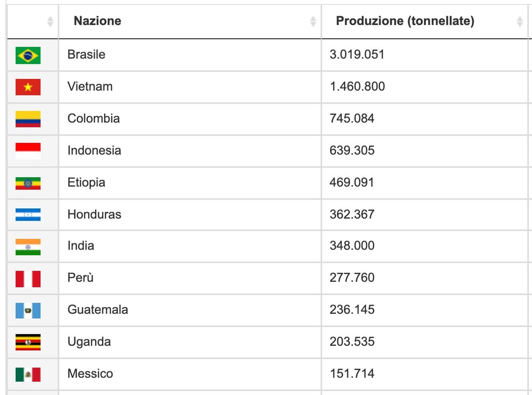Select the Brasile country name cell
The height and width of the screenshot is (395, 532).
(86, 55)
